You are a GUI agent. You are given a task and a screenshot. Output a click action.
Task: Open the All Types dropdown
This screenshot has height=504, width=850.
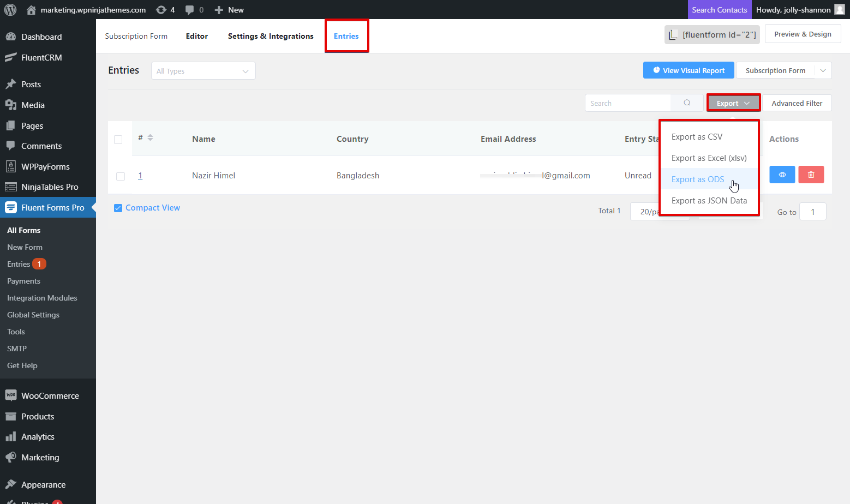point(203,71)
